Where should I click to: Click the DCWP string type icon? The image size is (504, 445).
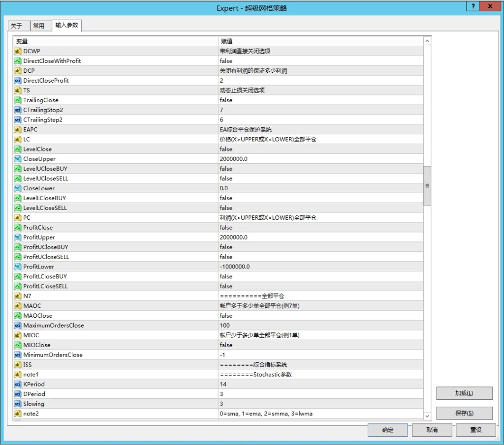(x=18, y=51)
